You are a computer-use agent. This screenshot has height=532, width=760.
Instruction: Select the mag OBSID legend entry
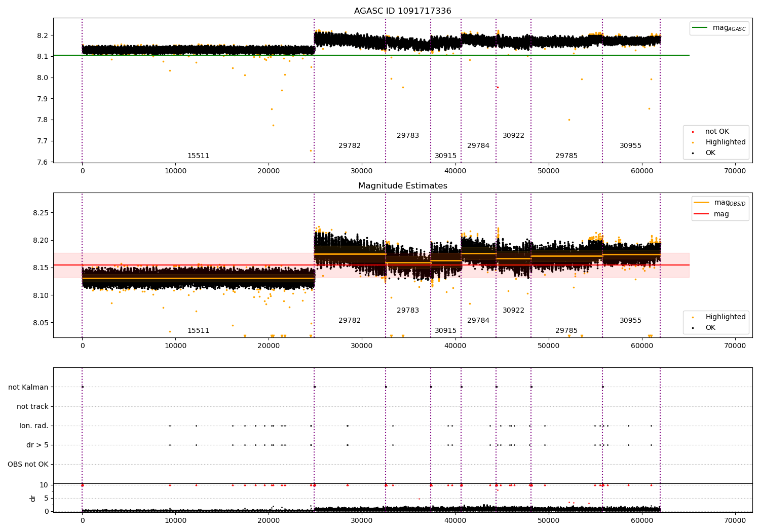tap(720, 203)
